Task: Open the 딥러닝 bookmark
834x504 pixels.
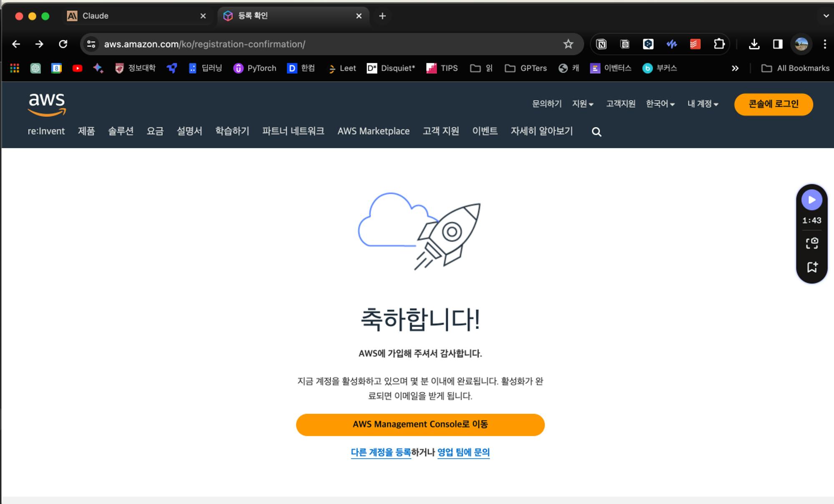Action: pos(205,68)
